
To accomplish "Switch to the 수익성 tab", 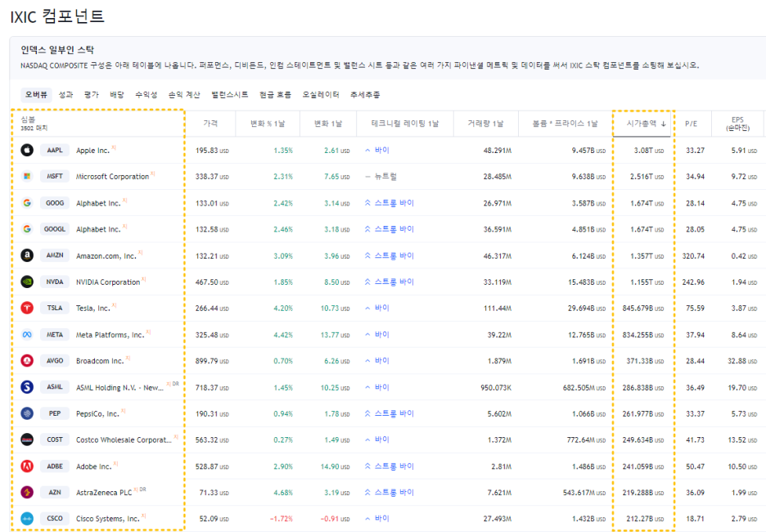I will click(146, 95).
